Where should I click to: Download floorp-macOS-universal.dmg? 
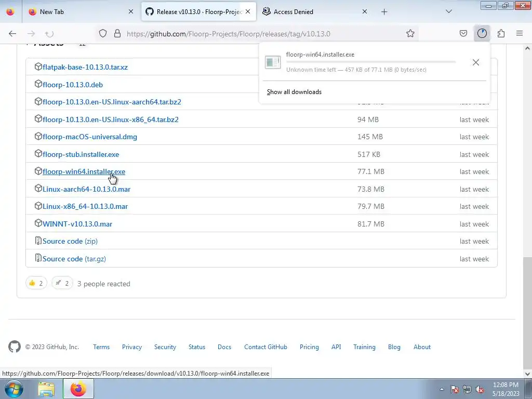click(90, 137)
